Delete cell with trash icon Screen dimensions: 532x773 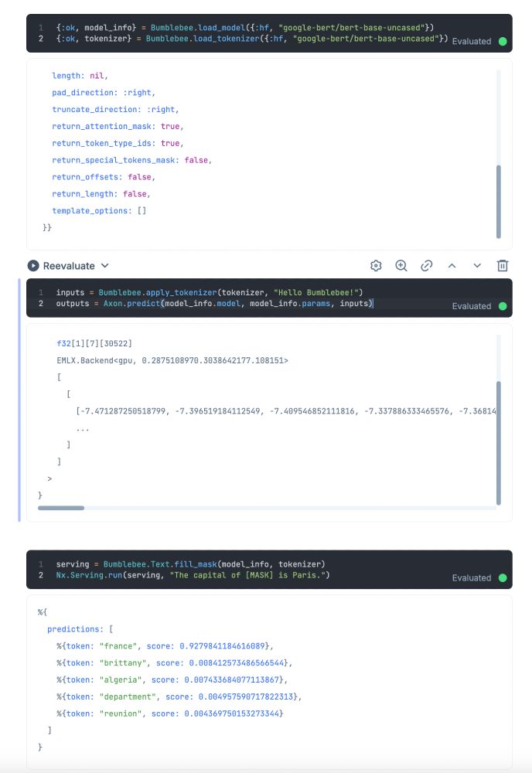pos(503,266)
